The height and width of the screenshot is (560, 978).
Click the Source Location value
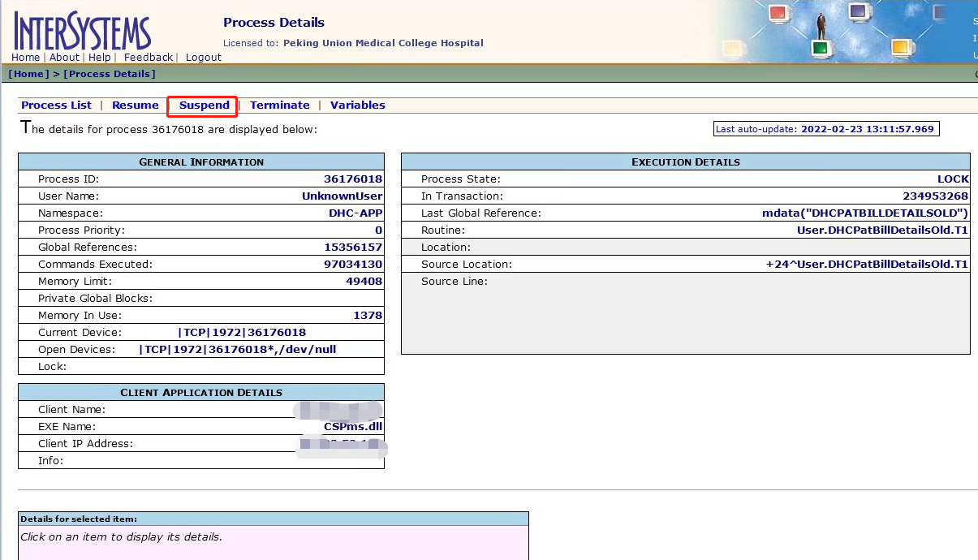pos(866,265)
